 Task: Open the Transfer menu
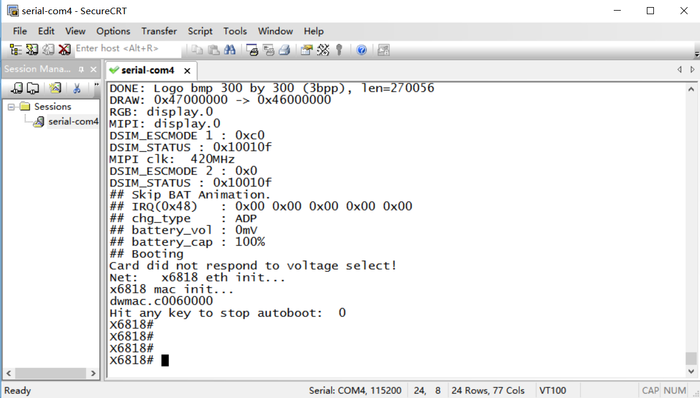pyautogui.click(x=159, y=31)
